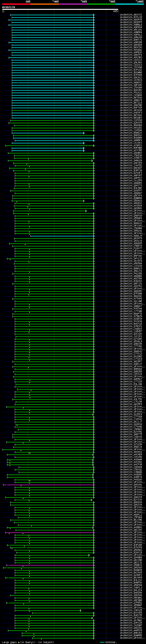146x644 pixels.
Task: Select hit label UniRef100_Q9VNB9
Action: (131, 558)
